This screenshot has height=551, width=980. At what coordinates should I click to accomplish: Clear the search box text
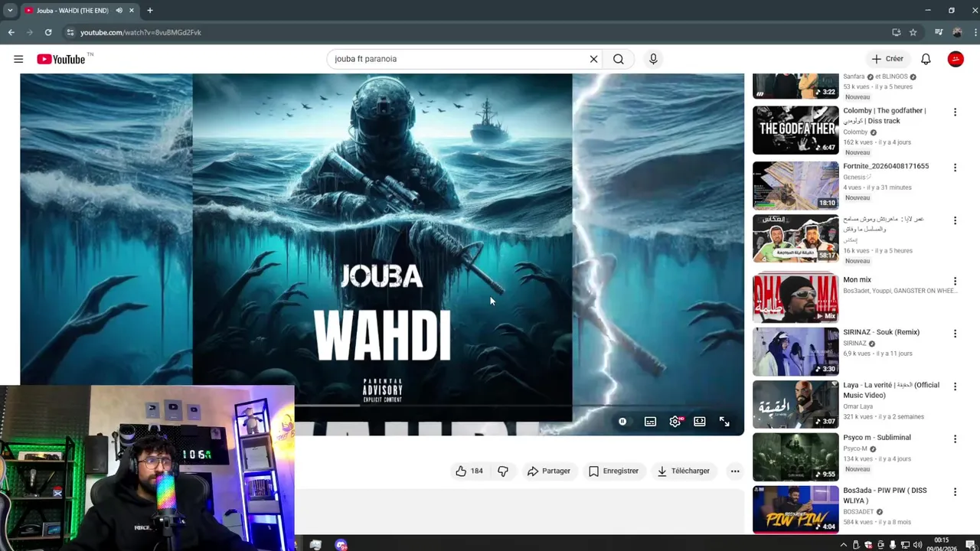pyautogui.click(x=593, y=59)
